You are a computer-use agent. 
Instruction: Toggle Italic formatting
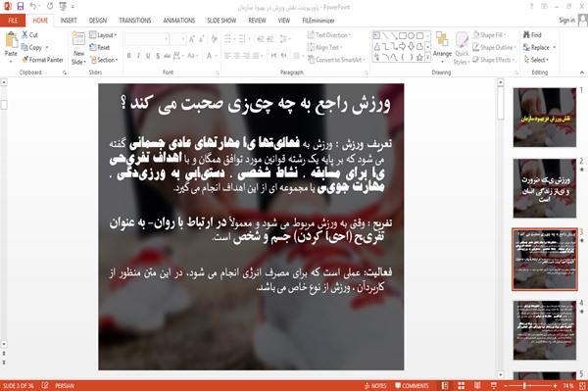(x=138, y=56)
